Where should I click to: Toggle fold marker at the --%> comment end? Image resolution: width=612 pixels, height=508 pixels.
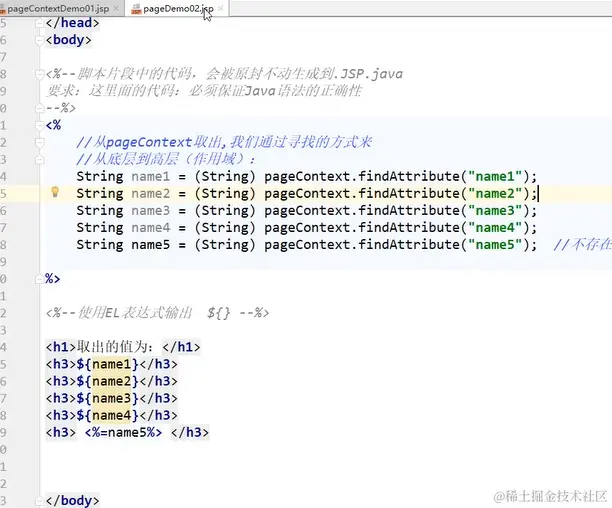coord(39,108)
